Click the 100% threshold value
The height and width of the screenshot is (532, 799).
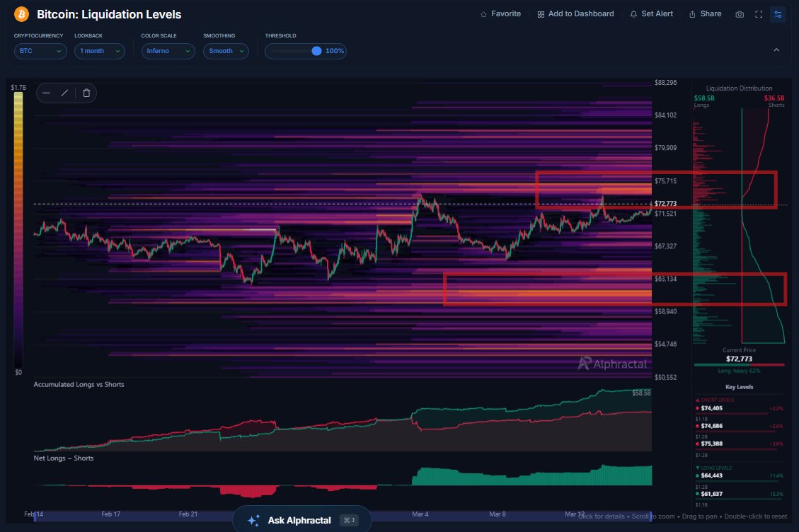(335, 51)
